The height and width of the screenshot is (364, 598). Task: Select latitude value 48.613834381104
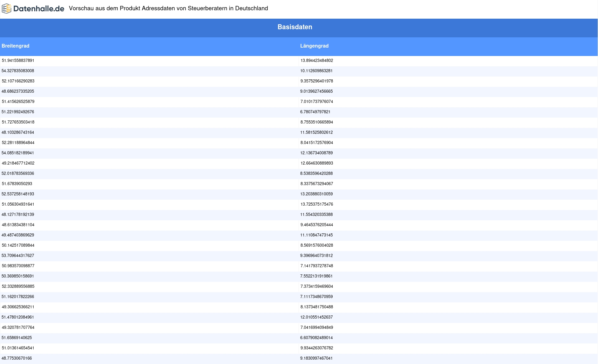coord(18,225)
